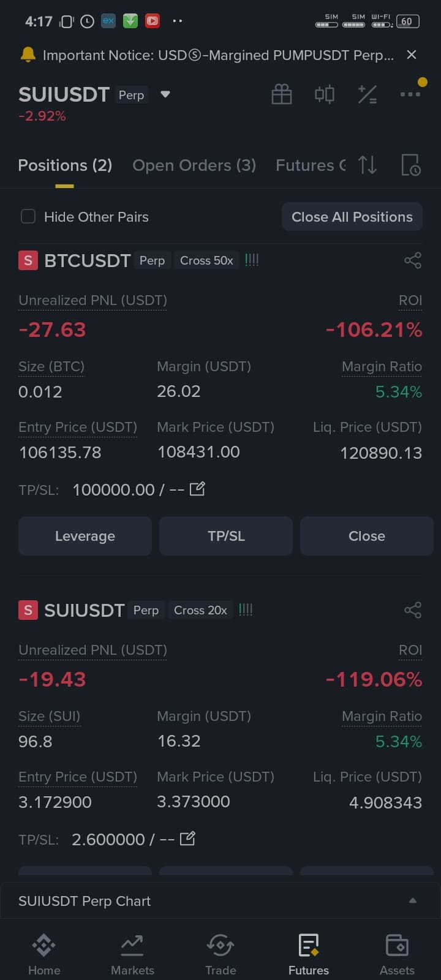Tap the BTCUSDT Leverage button
Image resolution: width=441 pixels, height=980 pixels.
coord(85,536)
